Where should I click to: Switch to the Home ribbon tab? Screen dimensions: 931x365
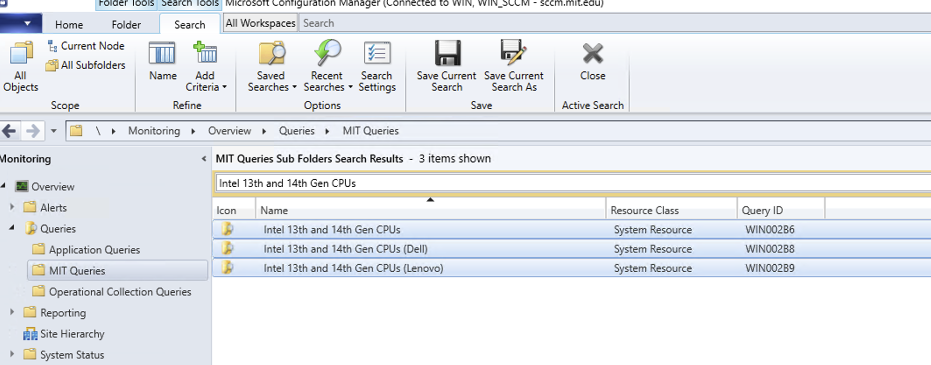click(69, 25)
